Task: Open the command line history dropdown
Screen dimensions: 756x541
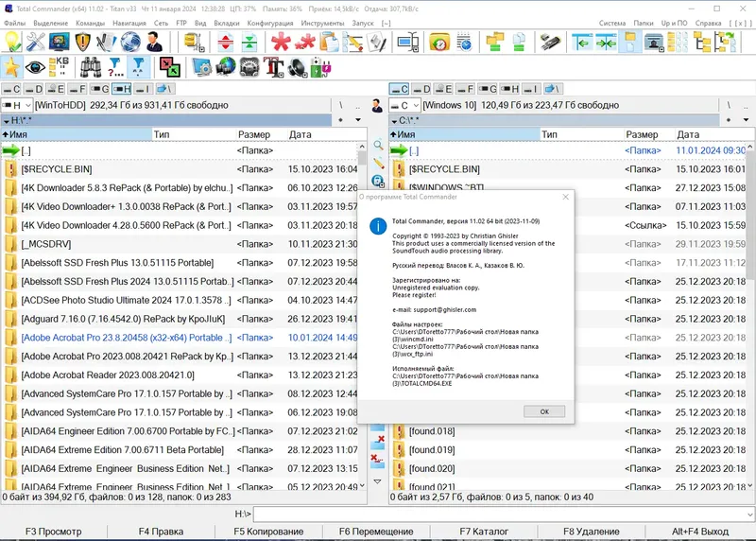Action: 750,515
